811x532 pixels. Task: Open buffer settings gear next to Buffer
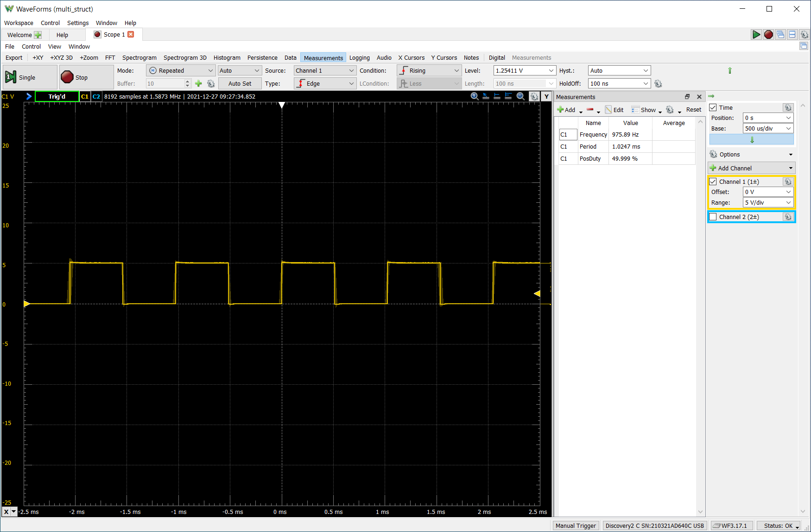(211, 83)
